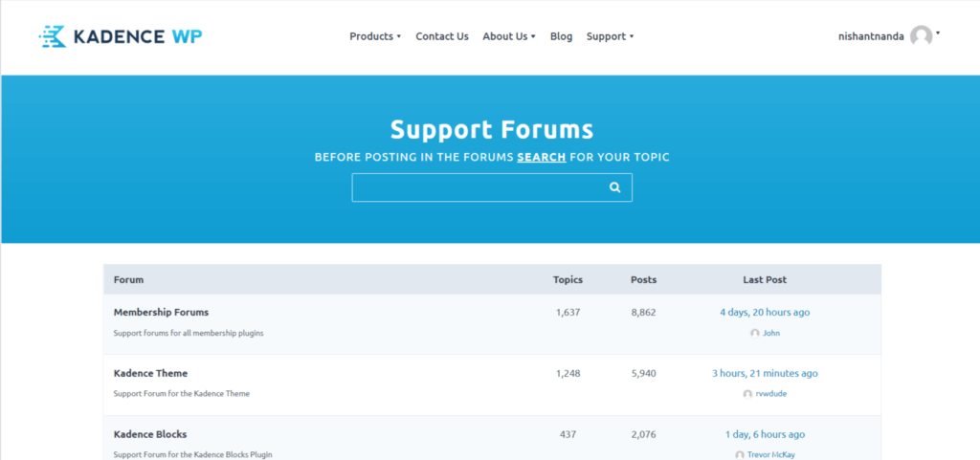Screen dimensions: 980x460
Task: Click topic count 1,637
Action: [568, 312]
